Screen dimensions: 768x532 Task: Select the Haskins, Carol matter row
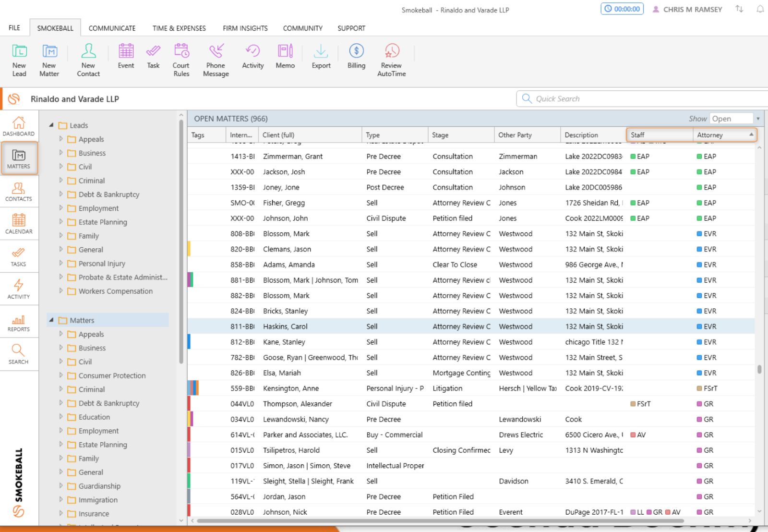click(471, 326)
